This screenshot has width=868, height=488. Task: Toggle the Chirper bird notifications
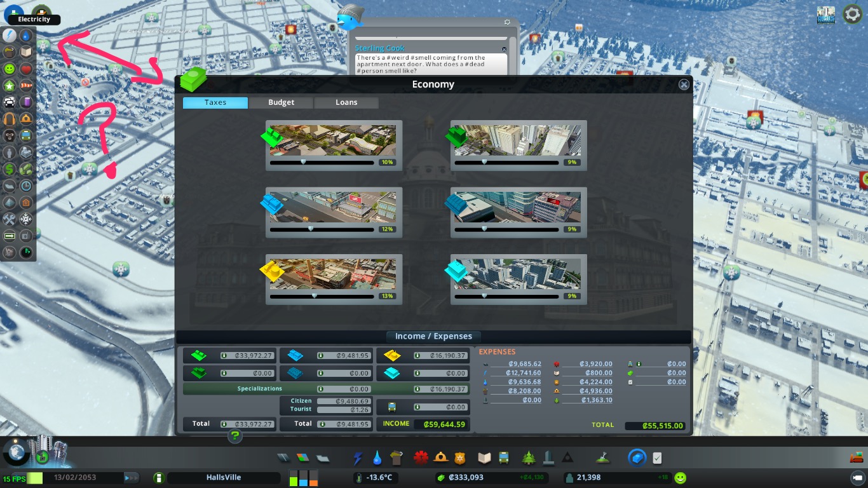coord(349,20)
